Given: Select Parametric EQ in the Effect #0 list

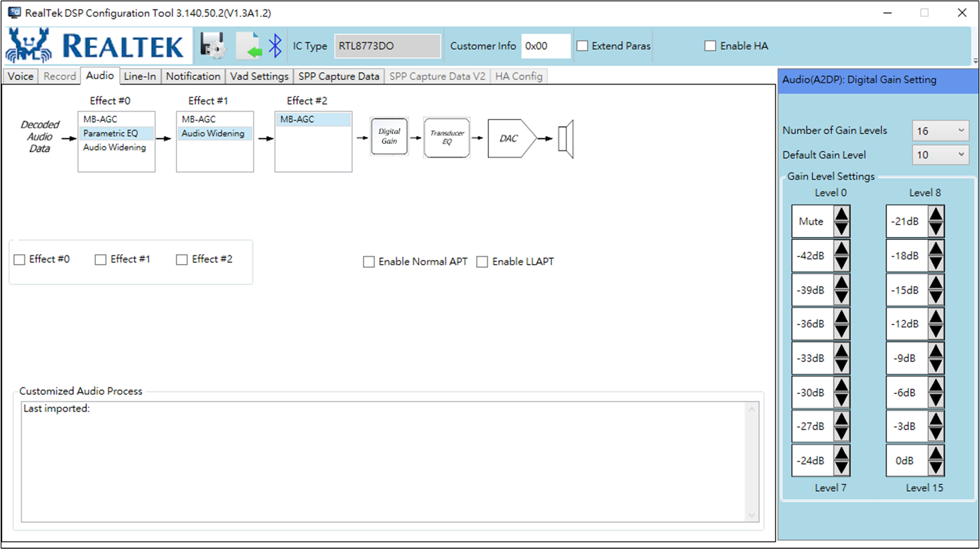Looking at the screenshot, I should tap(116, 133).
